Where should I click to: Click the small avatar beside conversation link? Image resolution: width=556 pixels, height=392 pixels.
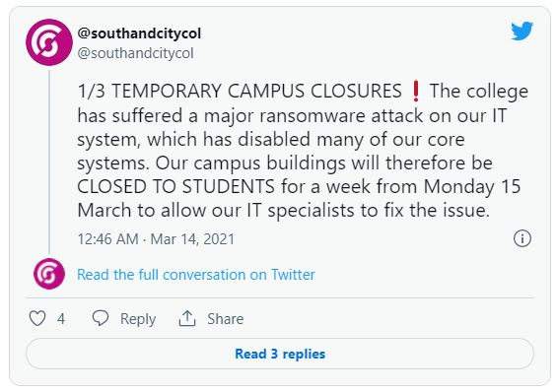(49, 274)
